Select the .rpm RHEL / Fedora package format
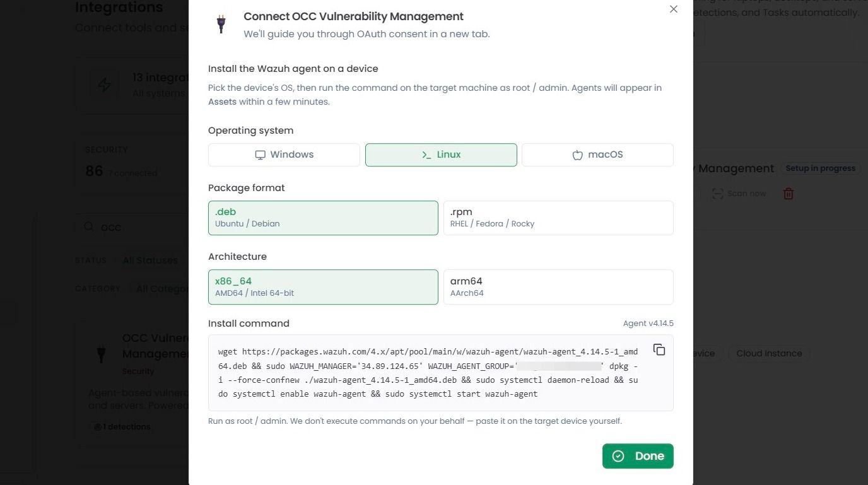Viewport: 868px width, 485px height. click(x=558, y=218)
